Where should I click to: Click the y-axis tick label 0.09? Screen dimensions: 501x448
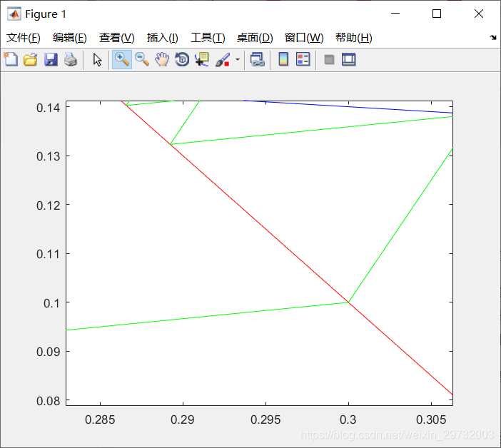pos(48,352)
